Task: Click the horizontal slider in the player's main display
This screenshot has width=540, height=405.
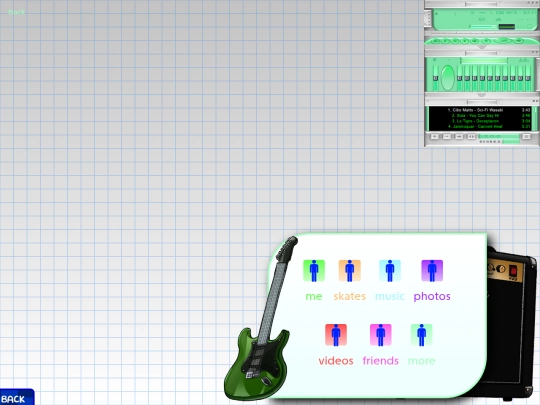Action: tap(483, 27)
